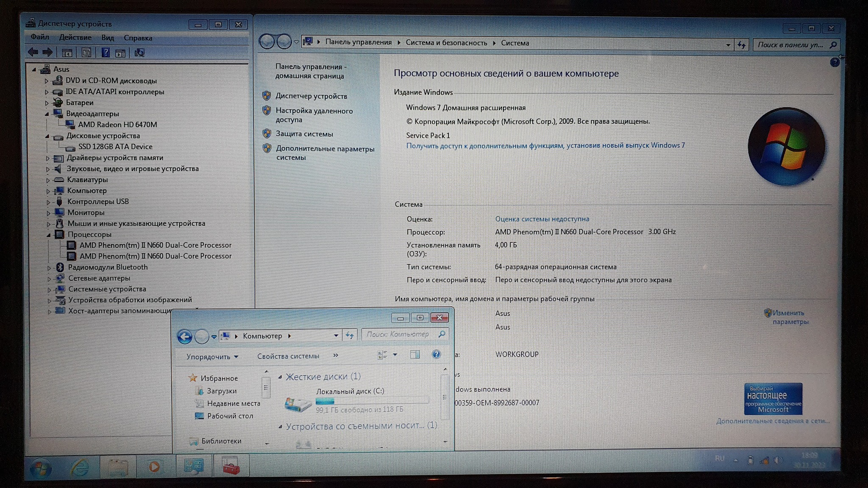Open the view options dropdown arrow
Viewport: 868px width, 488px height.
pyautogui.click(x=395, y=355)
